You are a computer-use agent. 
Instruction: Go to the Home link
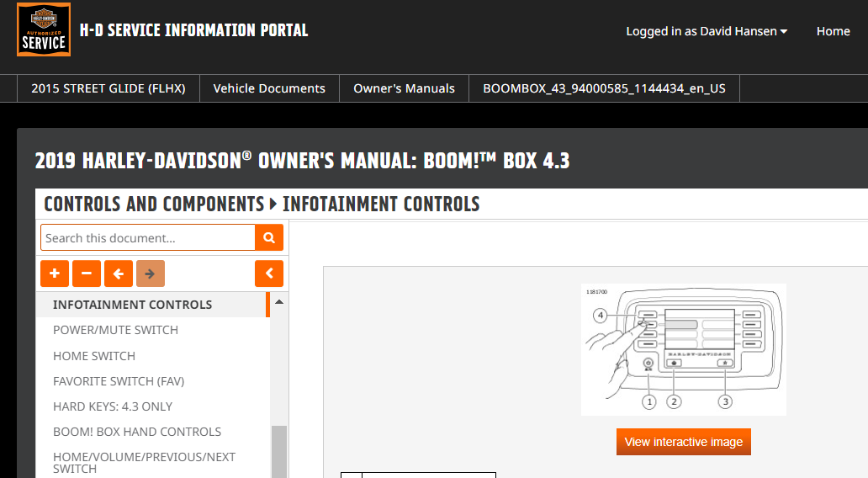[x=833, y=31]
